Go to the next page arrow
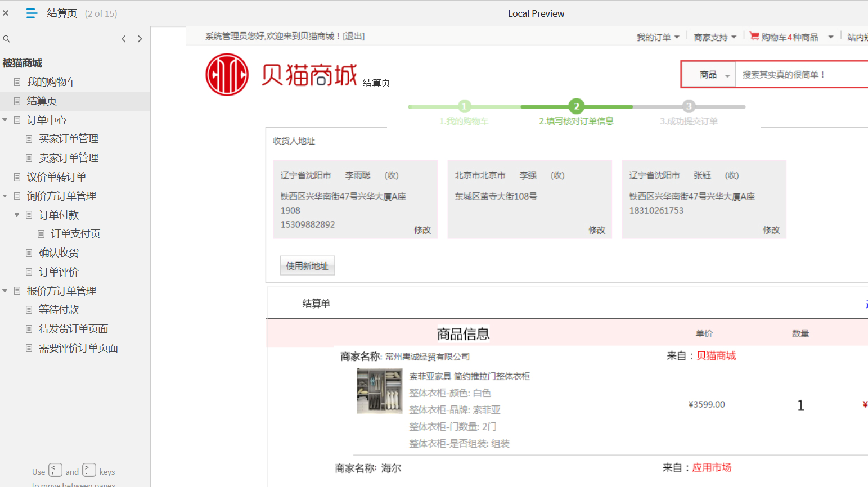868x487 pixels. pyautogui.click(x=140, y=39)
